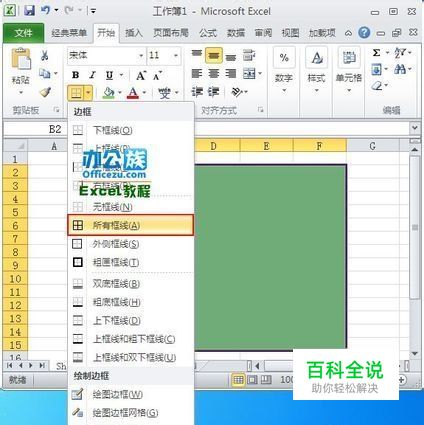Toggle Italic formatting

(x=93, y=75)
